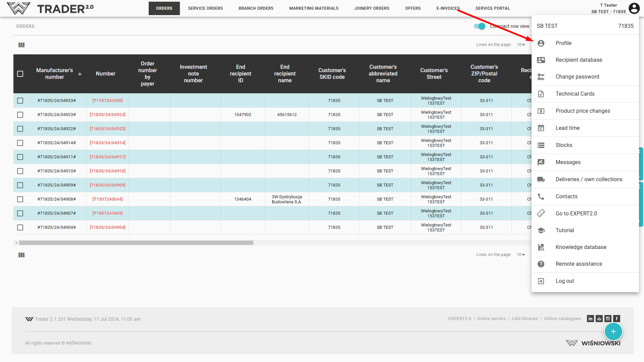The height and width of the screenshot is (362, 644).
Task: Click the floating plus add button
Action: (613, 331)
